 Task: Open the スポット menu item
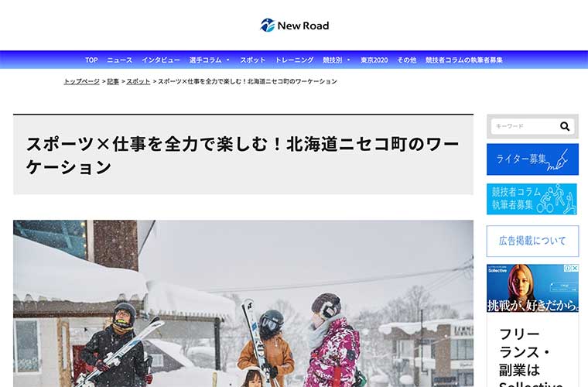253,60
